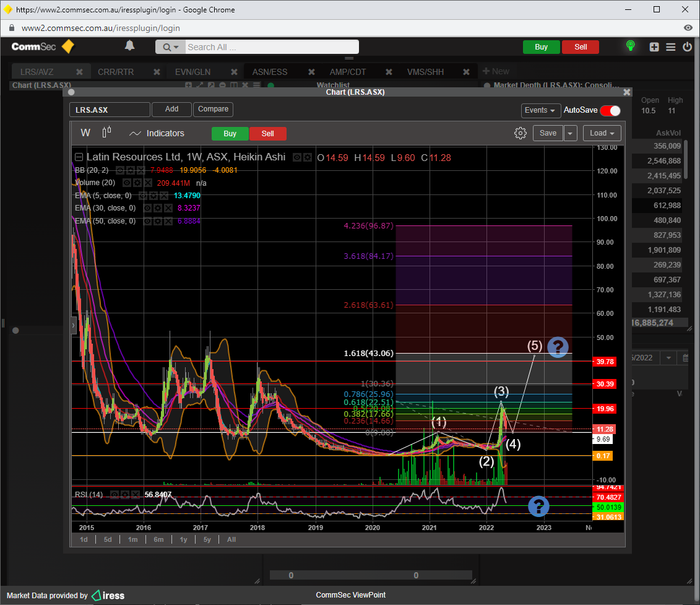Click the notifications bell icon
Screen dimensions: 700x605
click(129, 46)
